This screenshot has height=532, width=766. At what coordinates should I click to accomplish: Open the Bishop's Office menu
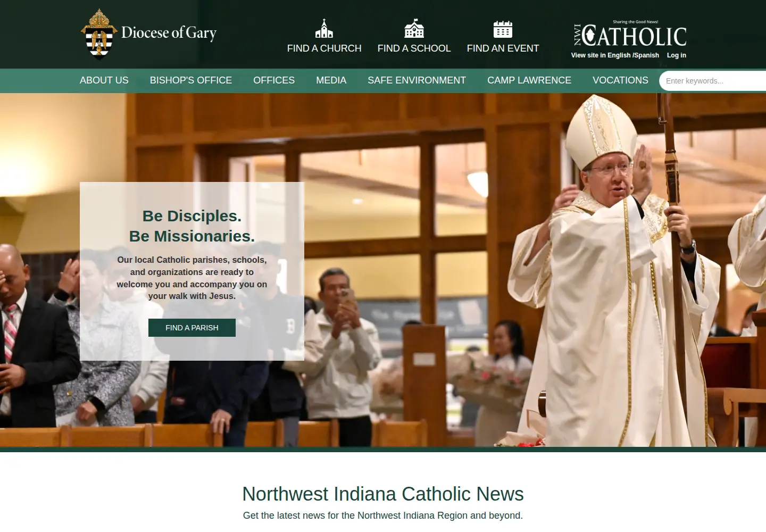coord(191,80)
